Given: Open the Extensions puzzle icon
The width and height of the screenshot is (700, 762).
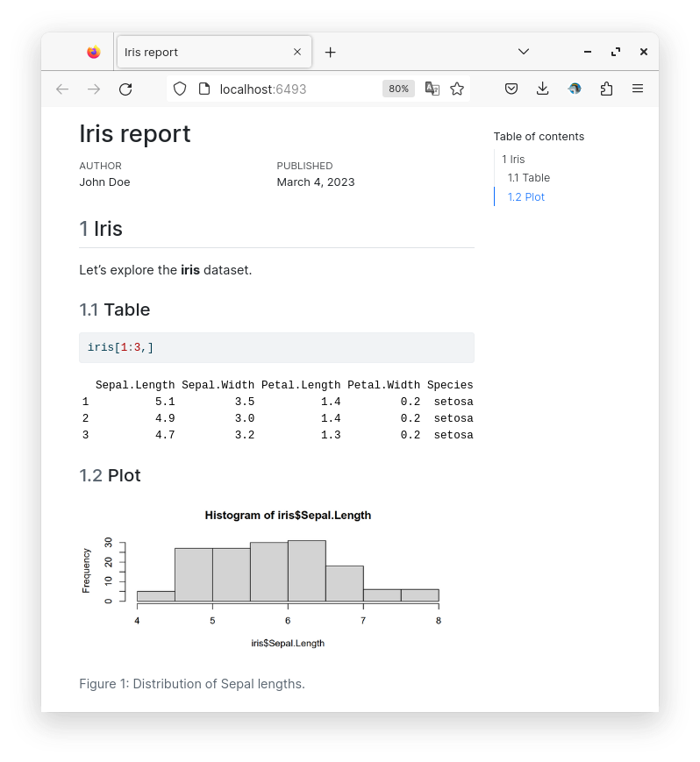Looking at the screenshot, I should click(606, 89).
